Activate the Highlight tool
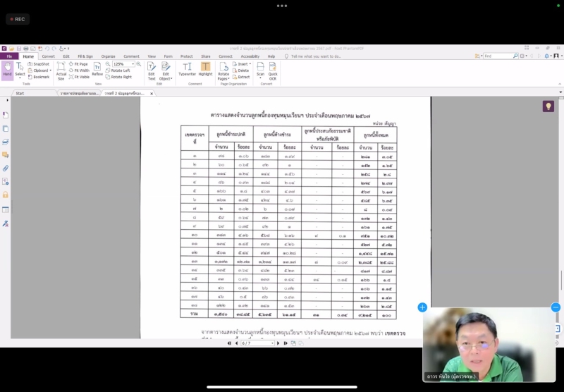The height and width of the screenshot is (392, 564). [x=205, y=69]
